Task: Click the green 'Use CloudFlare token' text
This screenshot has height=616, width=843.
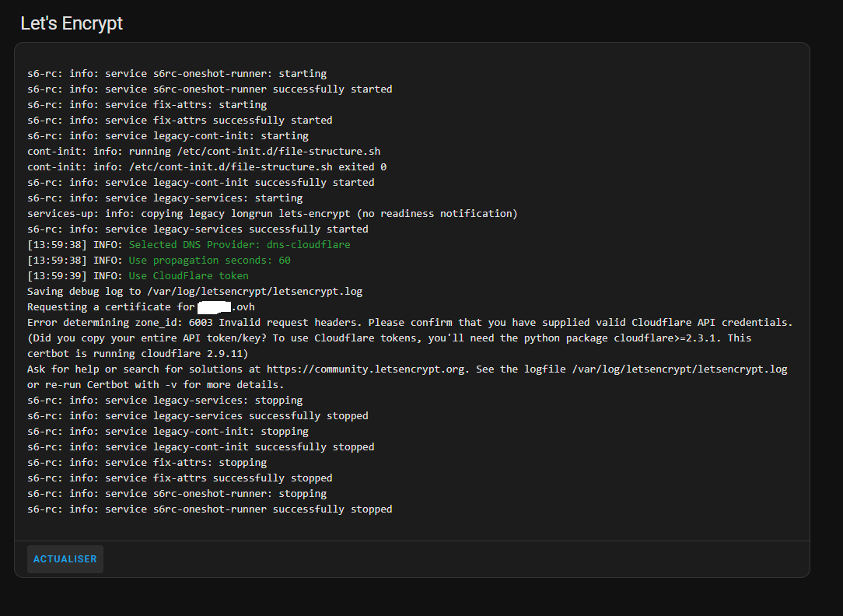Action: click(x=188, y=275)
